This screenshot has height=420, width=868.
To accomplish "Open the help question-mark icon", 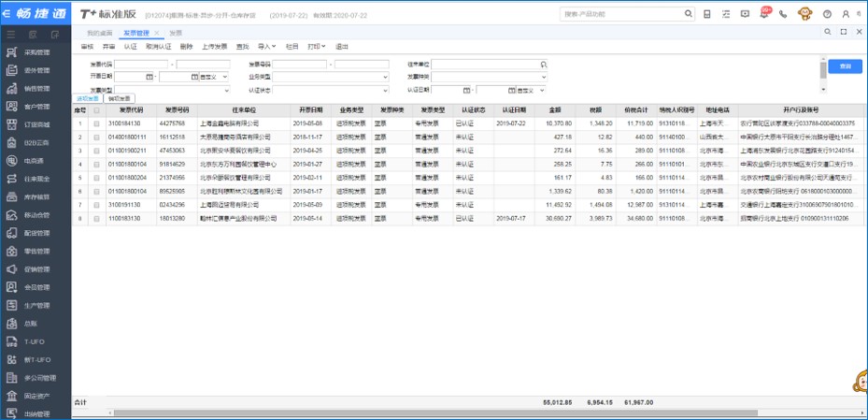I will 827,14.
